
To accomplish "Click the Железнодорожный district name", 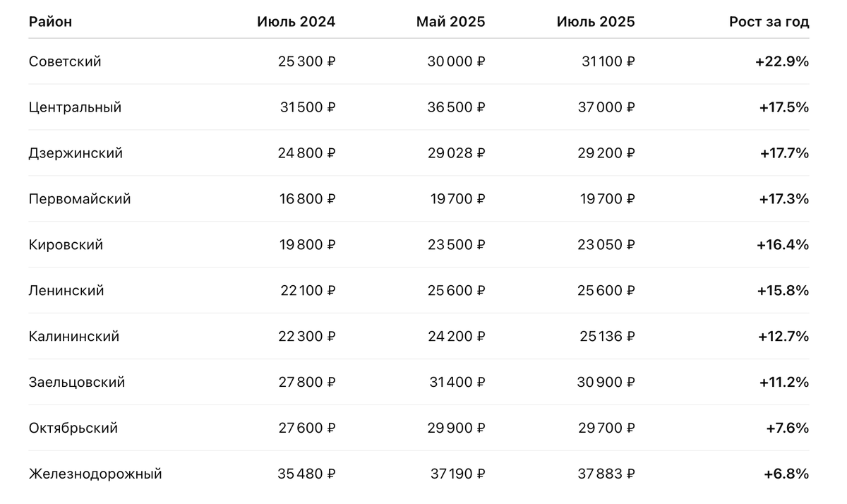I will pos(95,474).
